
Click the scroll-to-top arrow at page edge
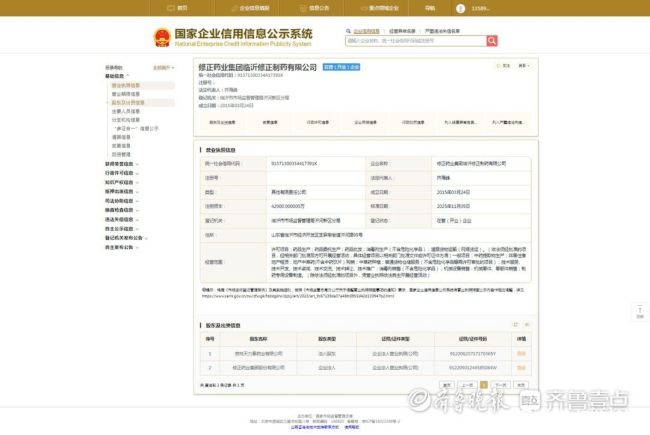[x=640, y=312]
